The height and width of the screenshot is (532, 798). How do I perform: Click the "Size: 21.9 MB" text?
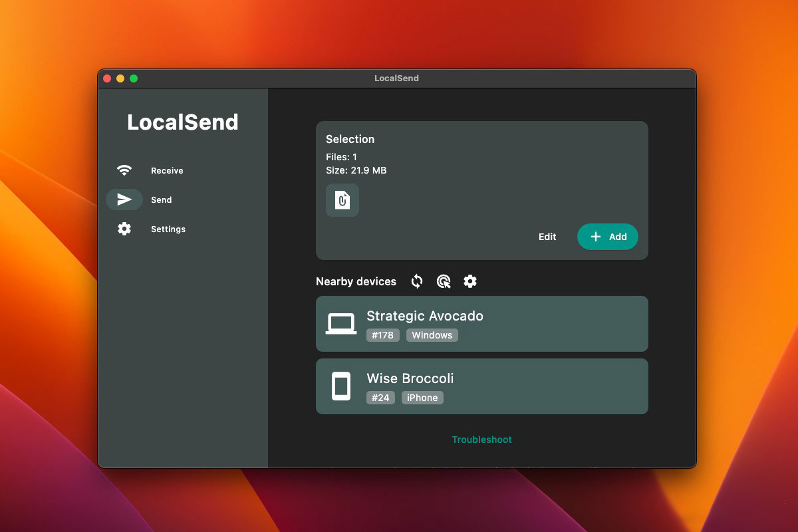point(356,170)
